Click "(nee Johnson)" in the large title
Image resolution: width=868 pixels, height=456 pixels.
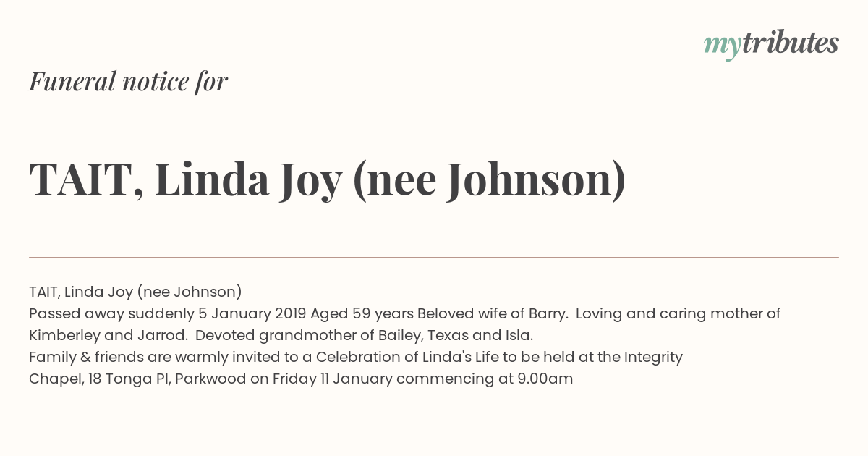(489, 180)
